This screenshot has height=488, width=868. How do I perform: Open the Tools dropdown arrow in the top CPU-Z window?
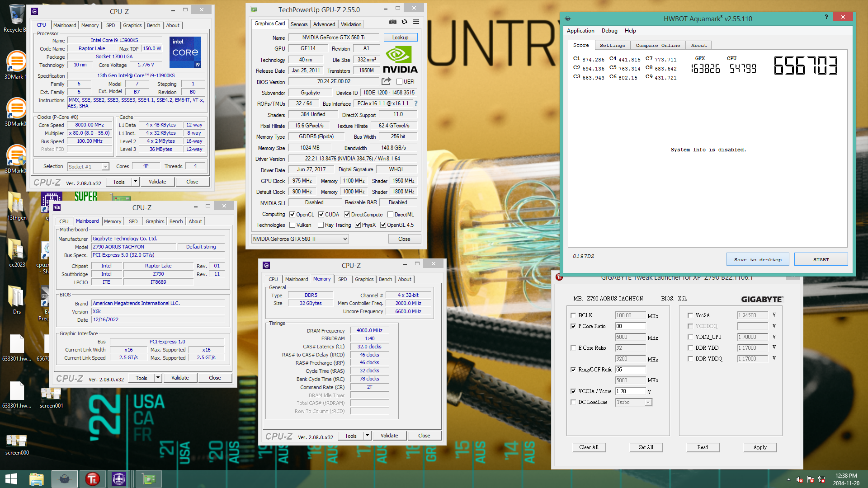click(x=135, y=182)
